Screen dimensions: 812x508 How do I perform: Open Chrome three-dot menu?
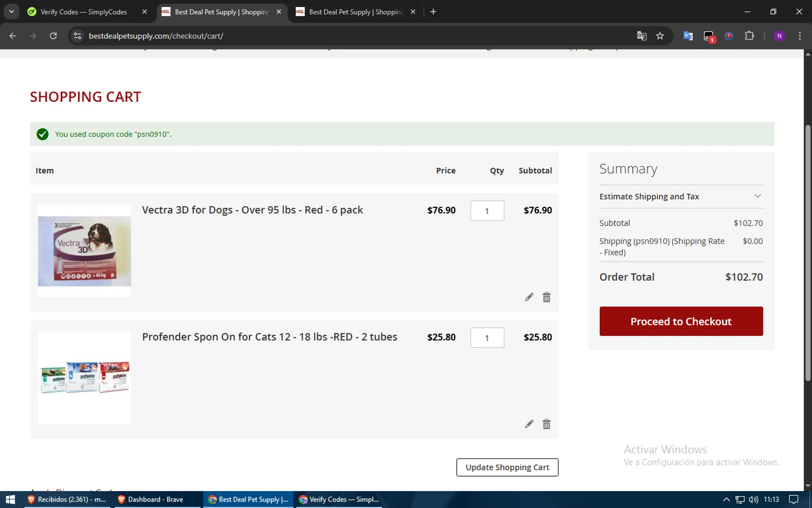click(800, 36)
